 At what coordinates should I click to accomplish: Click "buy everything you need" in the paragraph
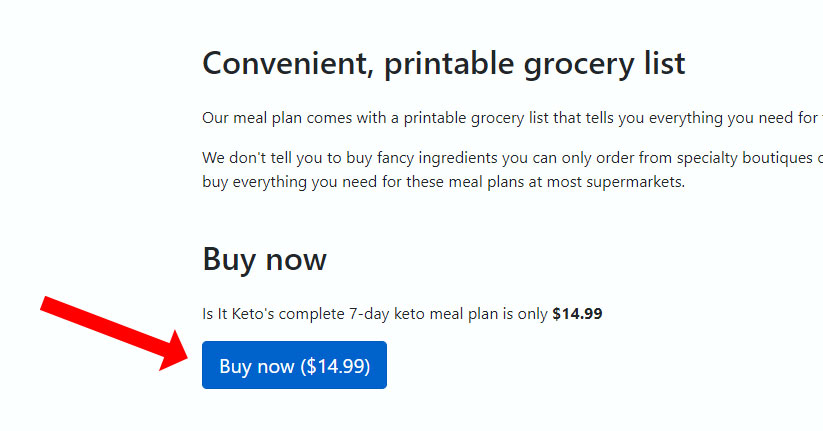tap(289, 182)
